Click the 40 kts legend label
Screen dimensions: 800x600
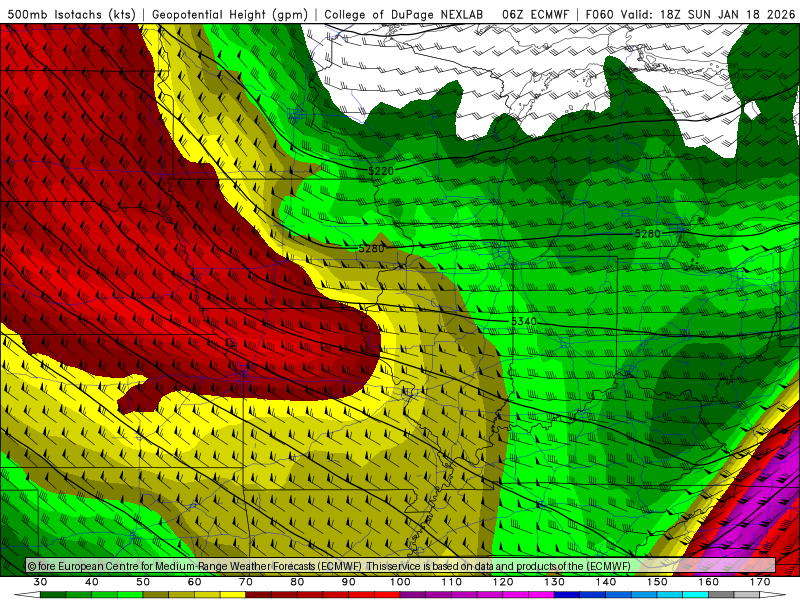click(x=92, y=582)
